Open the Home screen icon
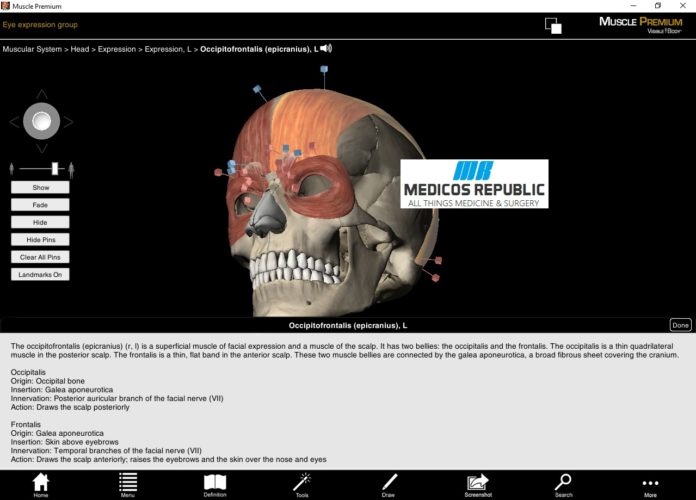Viewport: 696px width, 500px height. (40, 484)
